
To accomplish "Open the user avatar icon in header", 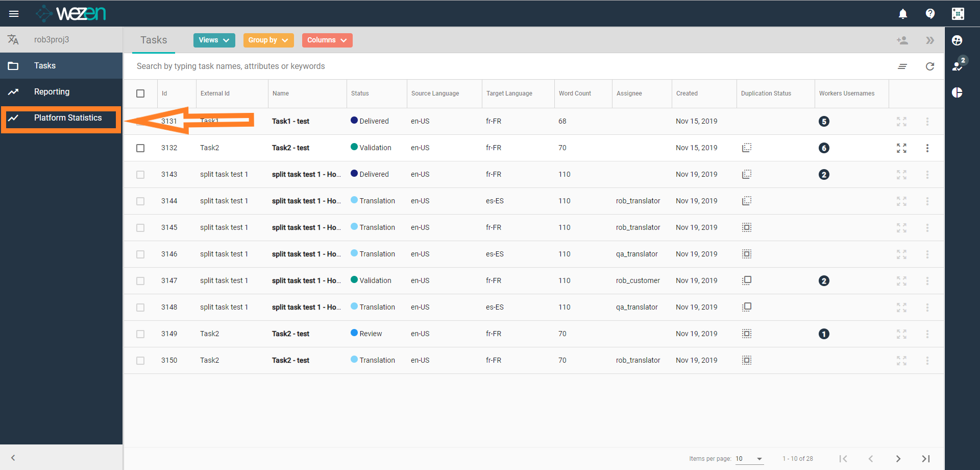I will point(958,14).
